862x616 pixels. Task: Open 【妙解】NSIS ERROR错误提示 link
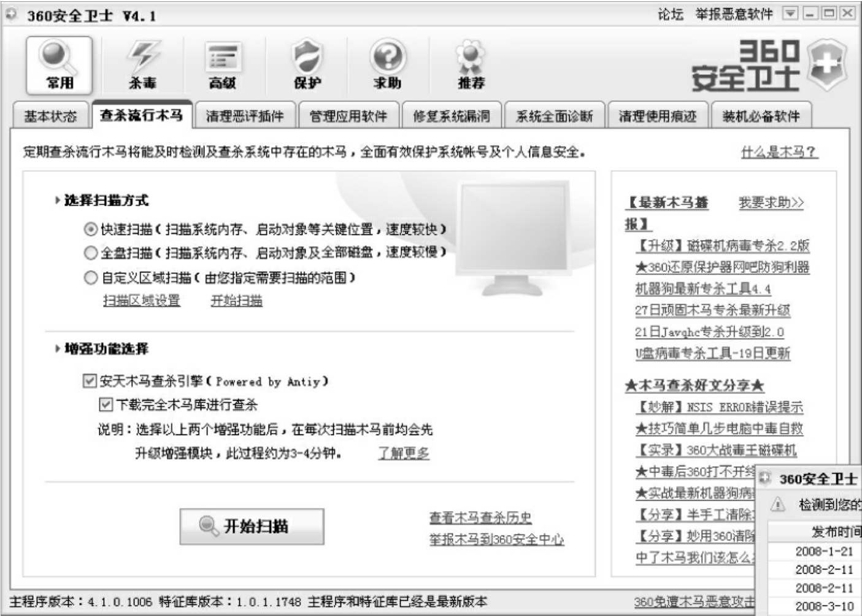[x=719, y=407]
